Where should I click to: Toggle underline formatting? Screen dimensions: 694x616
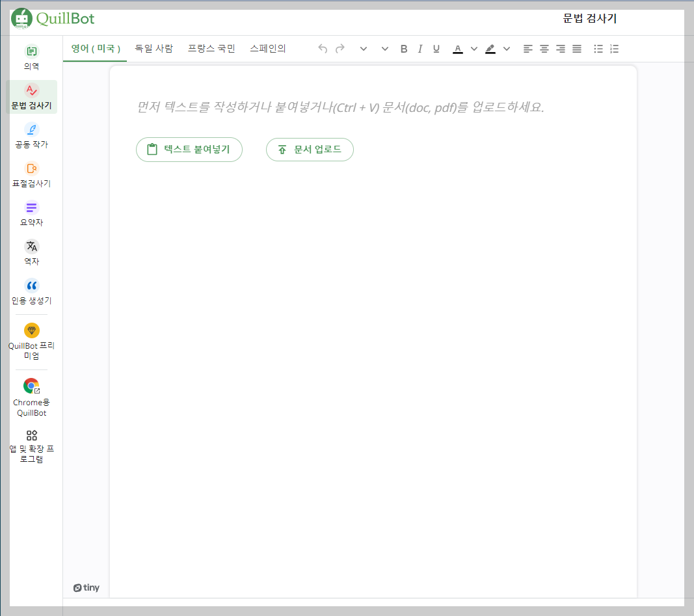pos(436,48)
